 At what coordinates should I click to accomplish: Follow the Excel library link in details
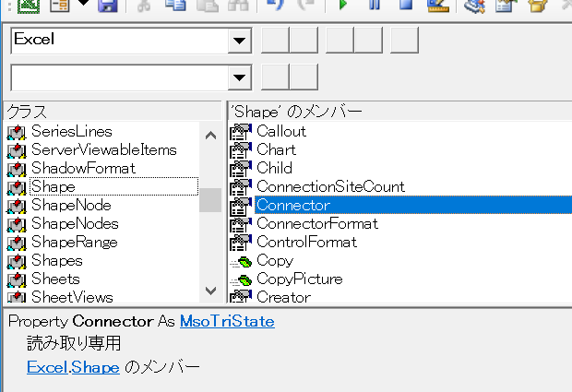[47, 367]
